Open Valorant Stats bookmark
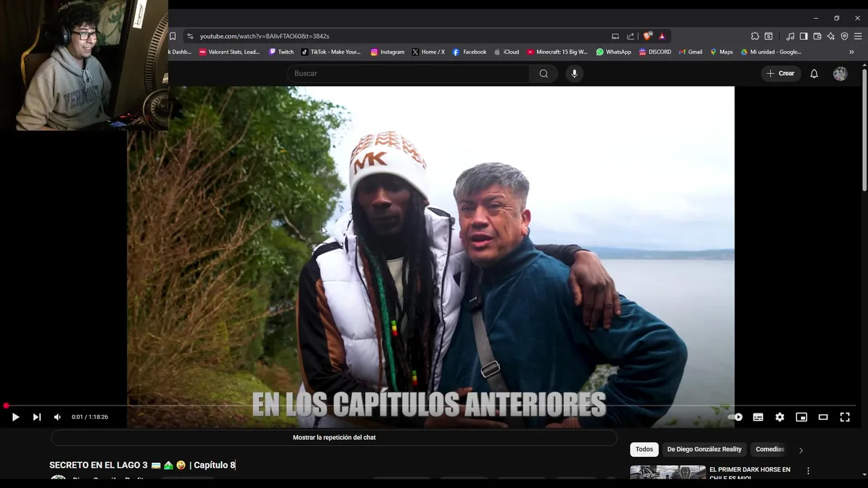Image resolution: width=868 pixels, height=488 pixels. pos(229,52)
